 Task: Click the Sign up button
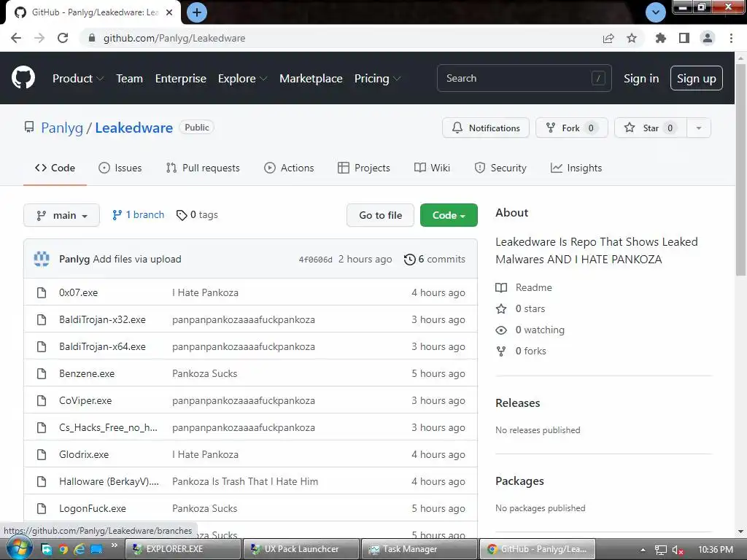coord(696,79)
